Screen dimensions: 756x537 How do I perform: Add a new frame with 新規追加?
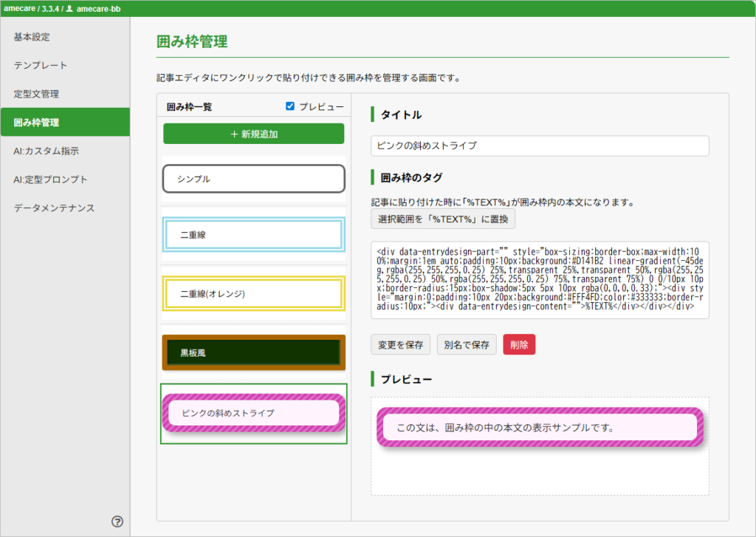254,134
